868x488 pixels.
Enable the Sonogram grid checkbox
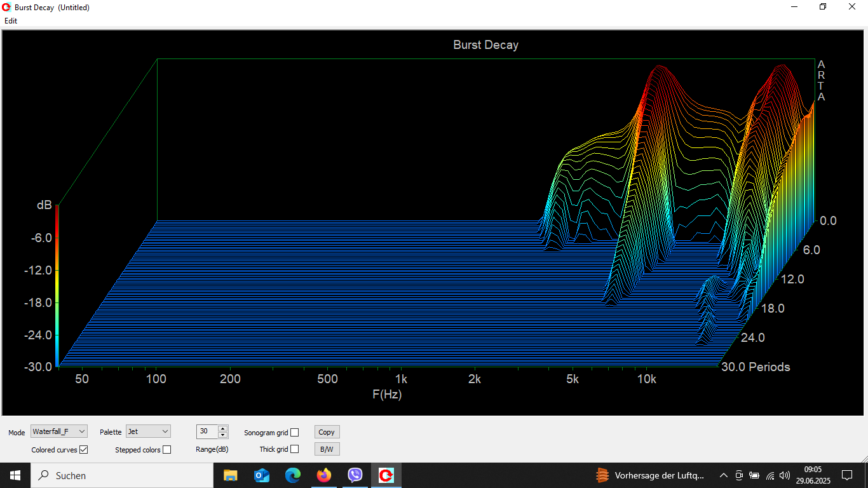point(294,433)
